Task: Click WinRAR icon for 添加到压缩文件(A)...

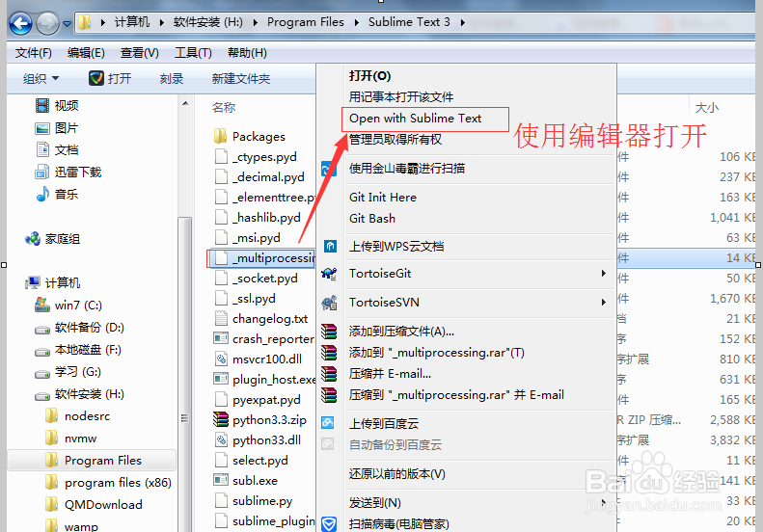Action: pyautogui.click(x=330, y=332)
